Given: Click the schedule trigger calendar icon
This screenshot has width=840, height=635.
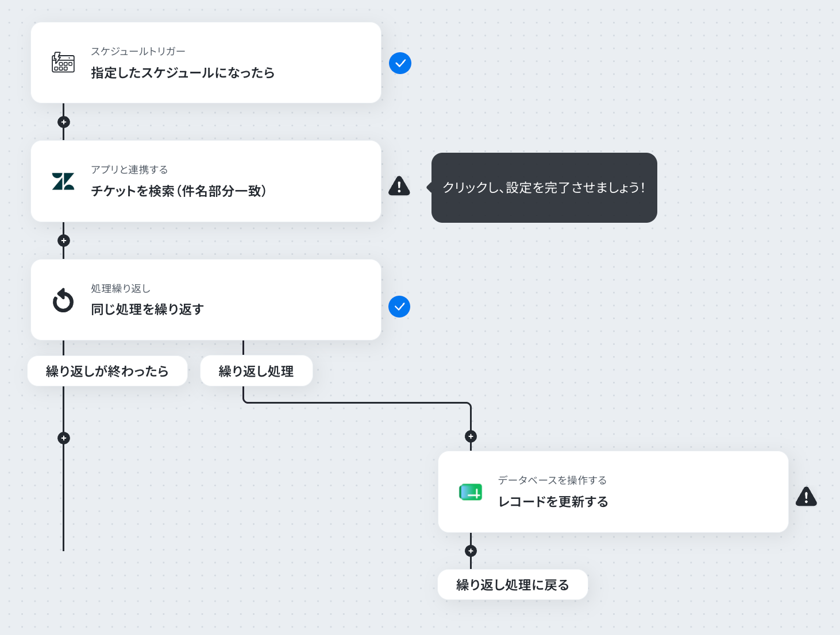Looking at the screenshot, I should pyautogui.click(x=63, y=62).
